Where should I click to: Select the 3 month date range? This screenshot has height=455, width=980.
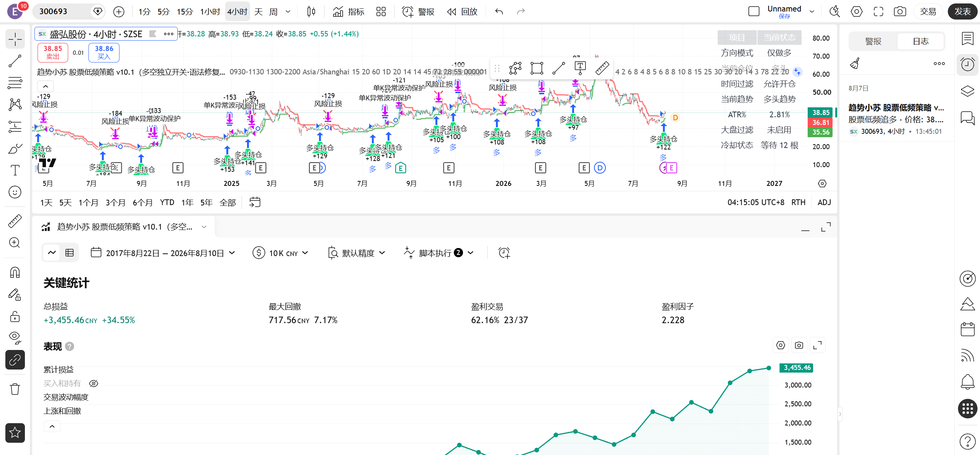click(x=115, y=203)
